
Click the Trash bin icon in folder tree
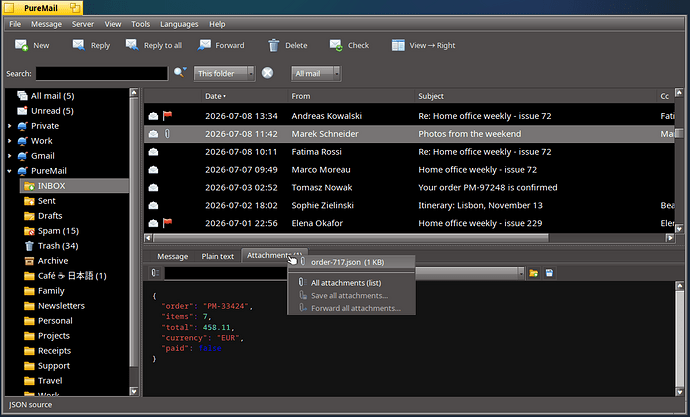(x=29, y=245)
